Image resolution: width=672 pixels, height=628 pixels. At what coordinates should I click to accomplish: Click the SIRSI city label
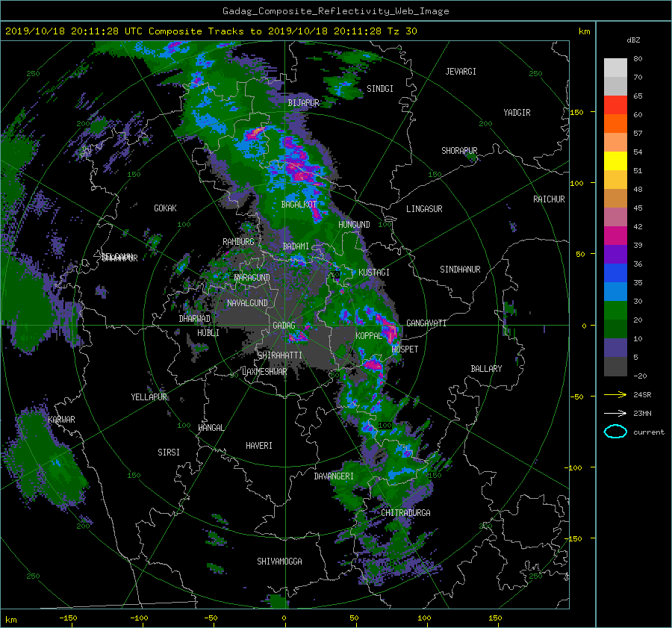click(x=169, y=453)
